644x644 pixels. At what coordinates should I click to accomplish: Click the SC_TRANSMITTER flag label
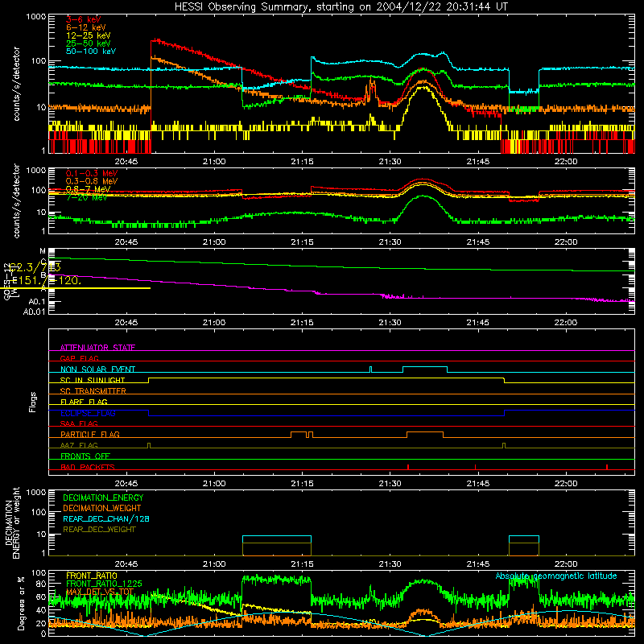93,390
